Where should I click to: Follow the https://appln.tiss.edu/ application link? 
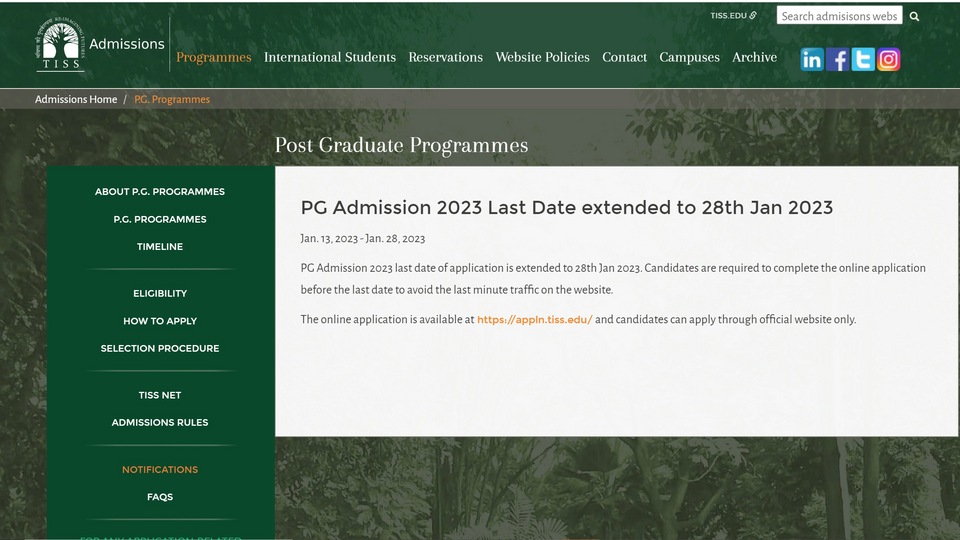(534, 320)
